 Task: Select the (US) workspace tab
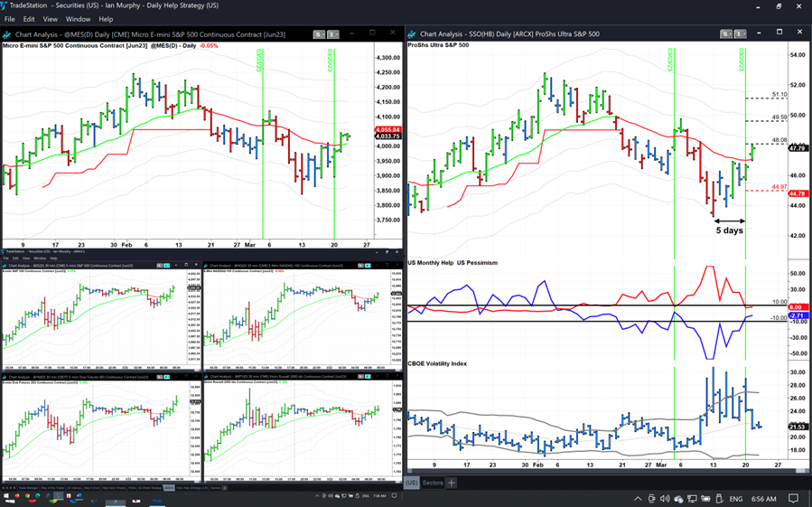tap(412, 483)
